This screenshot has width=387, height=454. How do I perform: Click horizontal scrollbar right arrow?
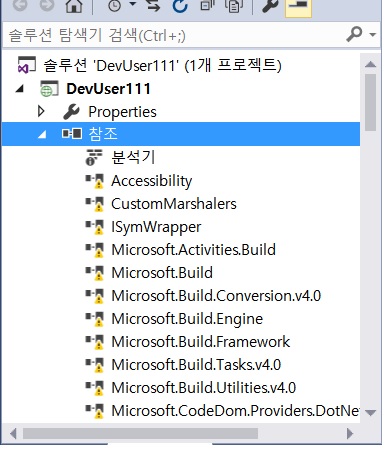[x=350, y=434]
